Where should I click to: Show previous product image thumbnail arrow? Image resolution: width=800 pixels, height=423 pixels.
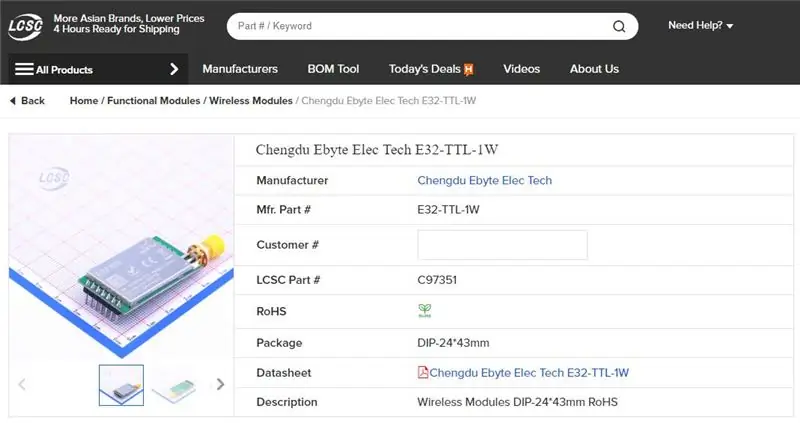click(22, 384)
